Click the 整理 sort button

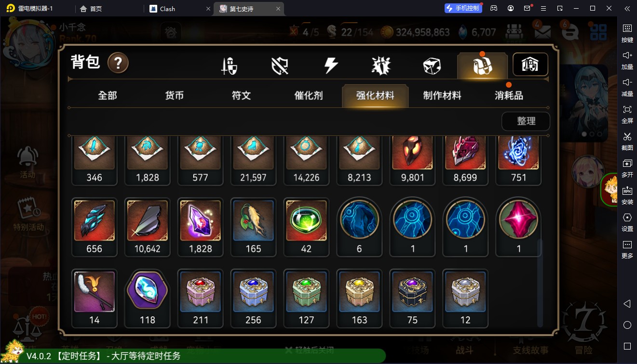pyautogui.click(x=526, y=121)
